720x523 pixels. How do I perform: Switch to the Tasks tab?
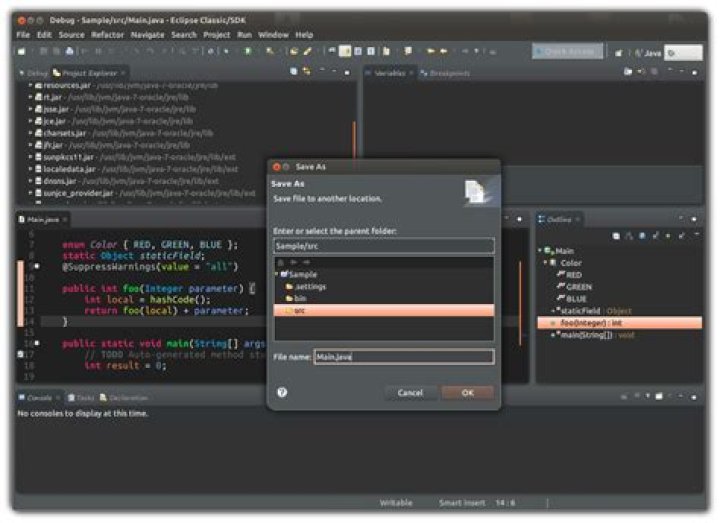point(81,398)
